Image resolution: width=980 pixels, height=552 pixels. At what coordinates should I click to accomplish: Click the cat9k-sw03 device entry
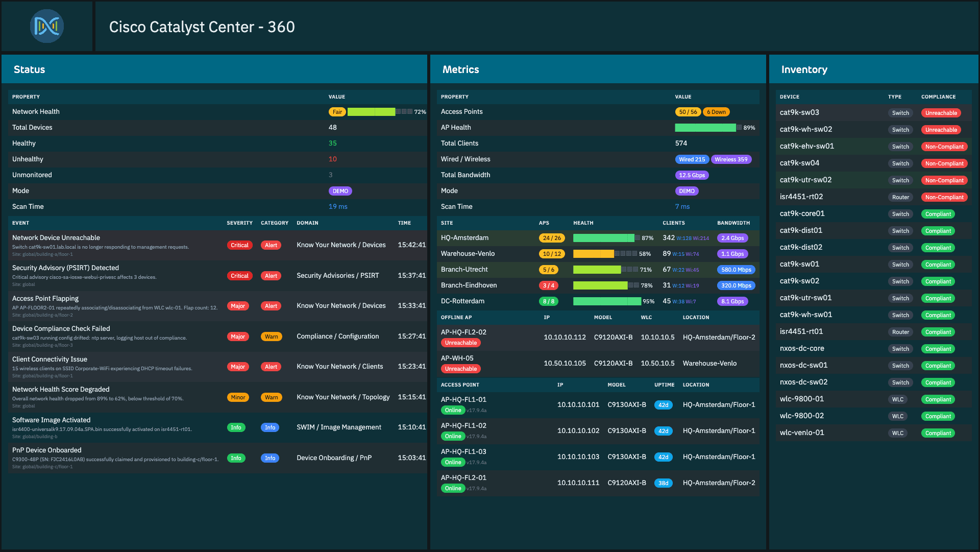799,112
